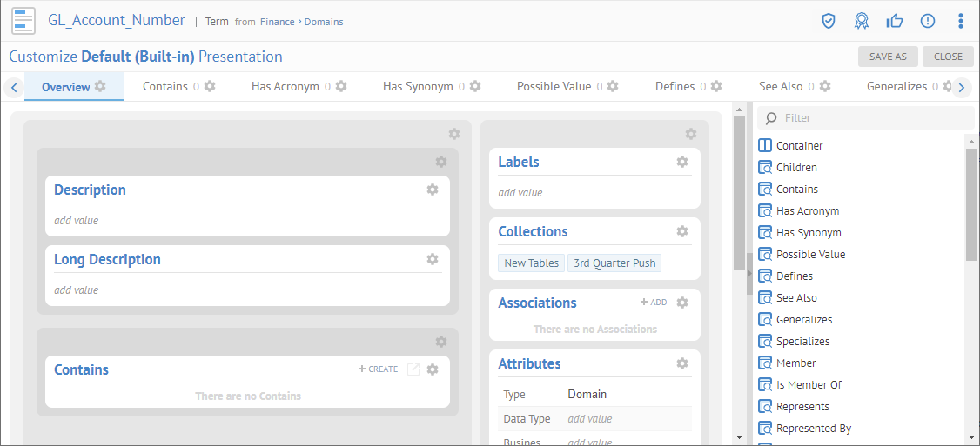The image size is (980, 446).
Task: Switch to the Possible Value tab
Action: (x=554, y=87)
